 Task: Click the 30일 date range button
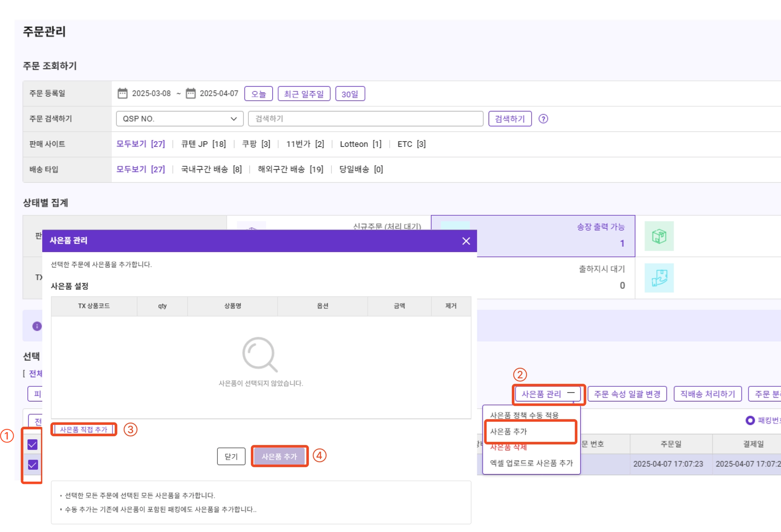[350, 94]
